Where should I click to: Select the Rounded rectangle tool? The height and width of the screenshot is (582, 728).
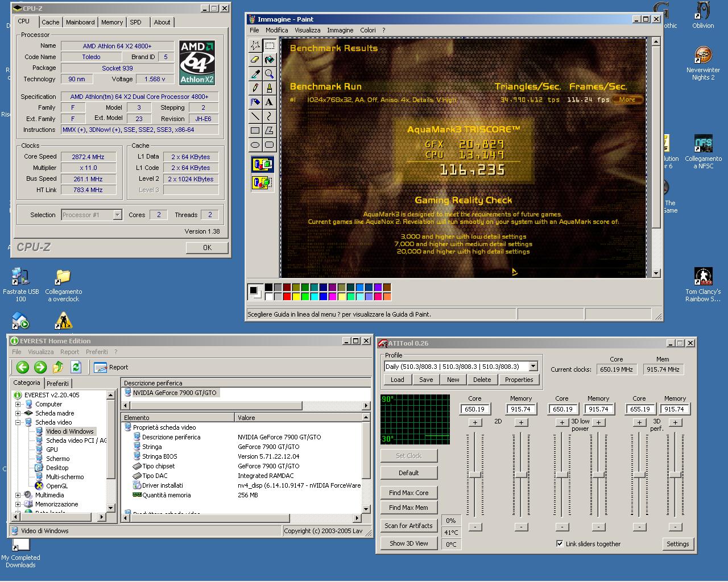[270, 145]
